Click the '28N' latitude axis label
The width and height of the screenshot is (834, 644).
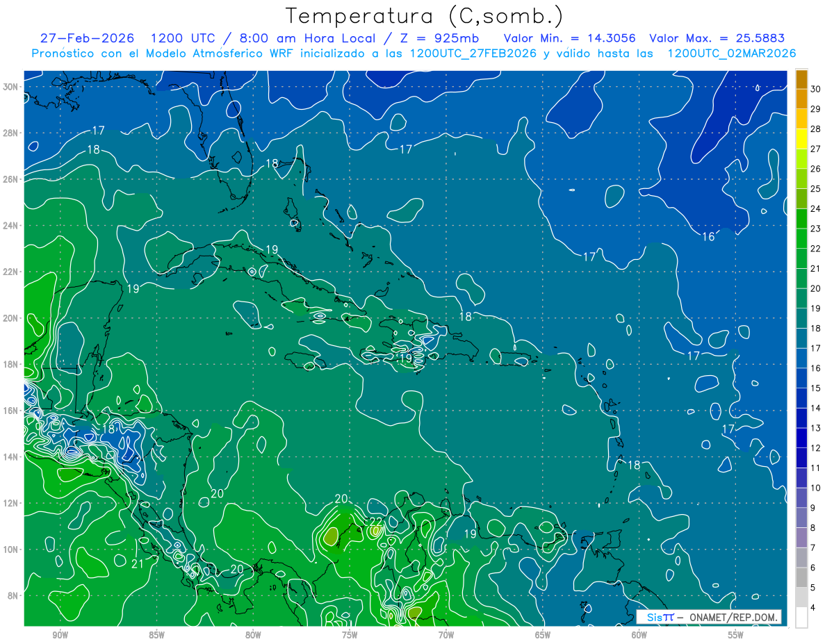(x=11, y=133)
